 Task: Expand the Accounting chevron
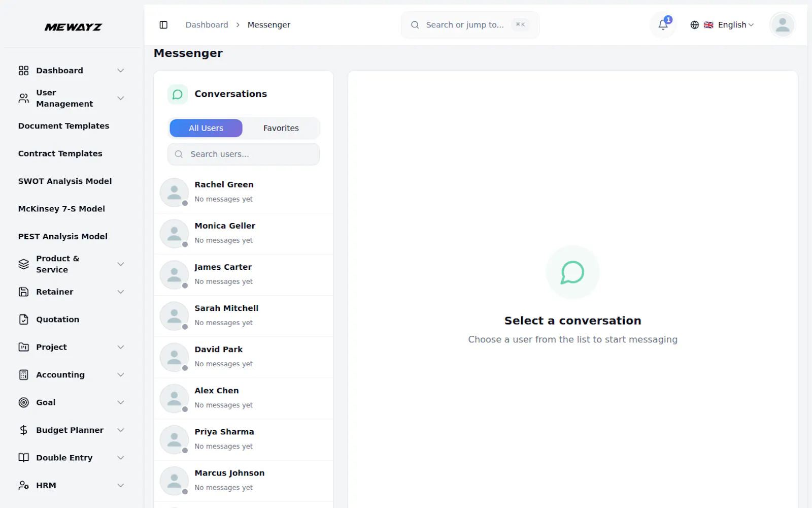click(121, 375)
